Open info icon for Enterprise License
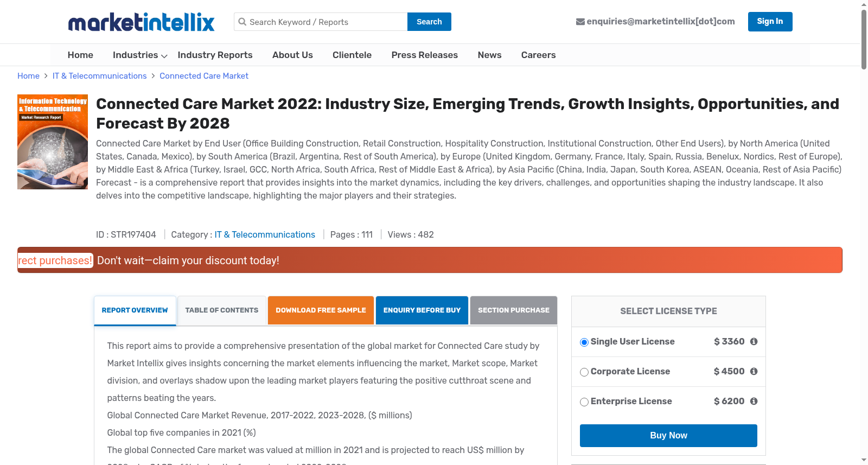Screen dimensions: 868x465 click(x=754, y=401)
